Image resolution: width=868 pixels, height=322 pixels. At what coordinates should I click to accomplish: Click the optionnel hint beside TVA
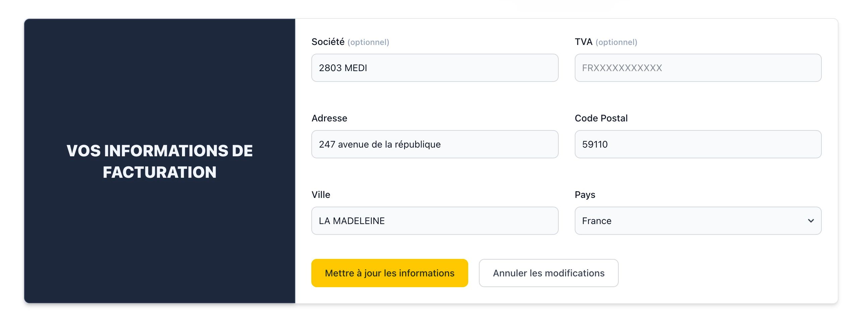[x=616, y=42]
